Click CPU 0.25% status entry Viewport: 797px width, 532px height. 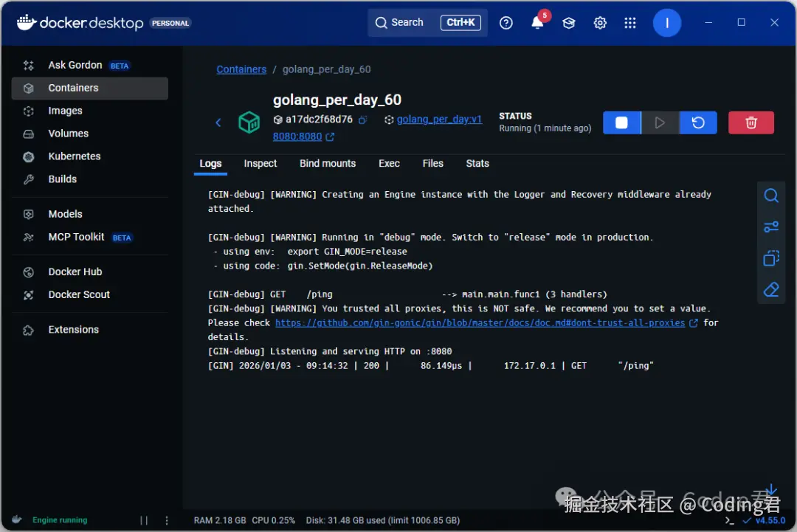274,520
